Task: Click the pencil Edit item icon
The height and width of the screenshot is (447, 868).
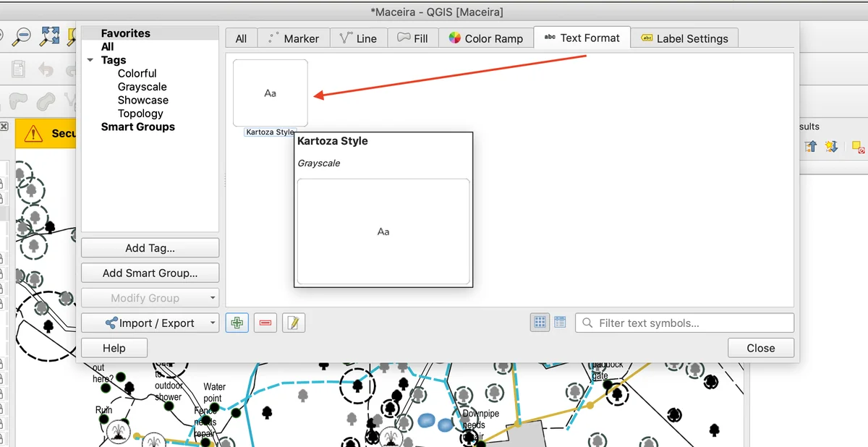Action: coord(293,323)
